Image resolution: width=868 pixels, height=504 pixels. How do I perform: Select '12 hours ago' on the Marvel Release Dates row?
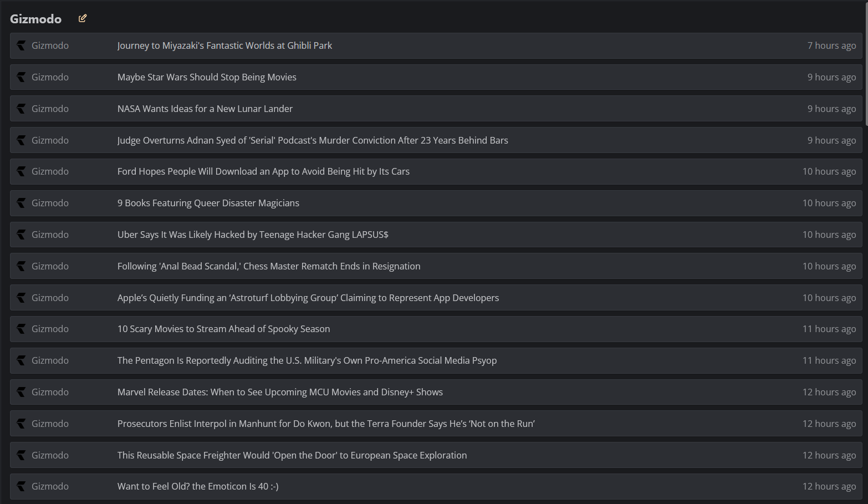click(x=829, y=392)
